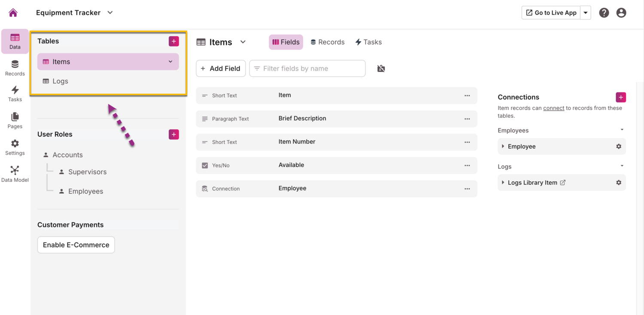Collapse the Employees connections group
This screenshot has width=644, height=315.
click(622, 130)
